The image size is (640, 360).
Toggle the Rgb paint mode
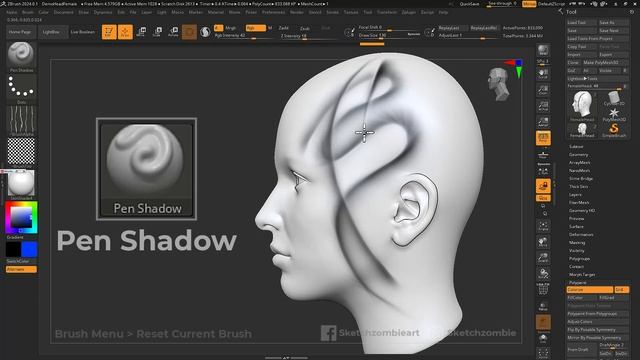(x=256, y=28)
